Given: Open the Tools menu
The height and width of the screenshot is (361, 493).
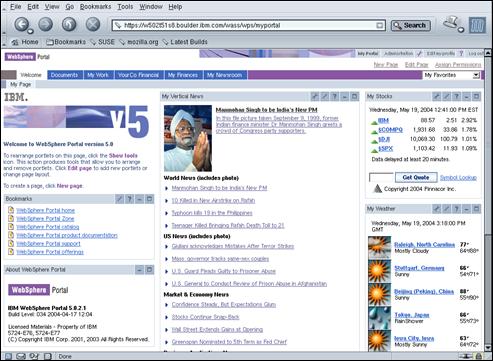Looking at the screenshot, I should 125,7.
